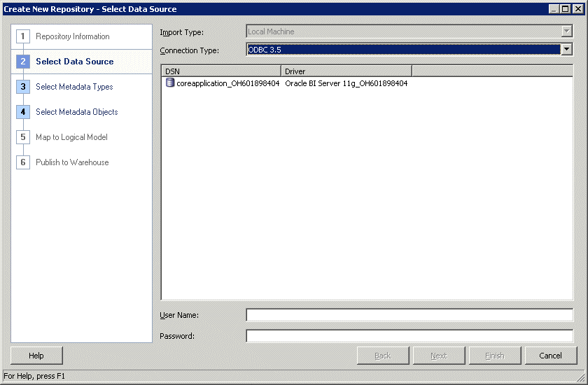Click the 'For Help, press F1' status text
The width and height of the screenshot is (588, 385).
34,376
